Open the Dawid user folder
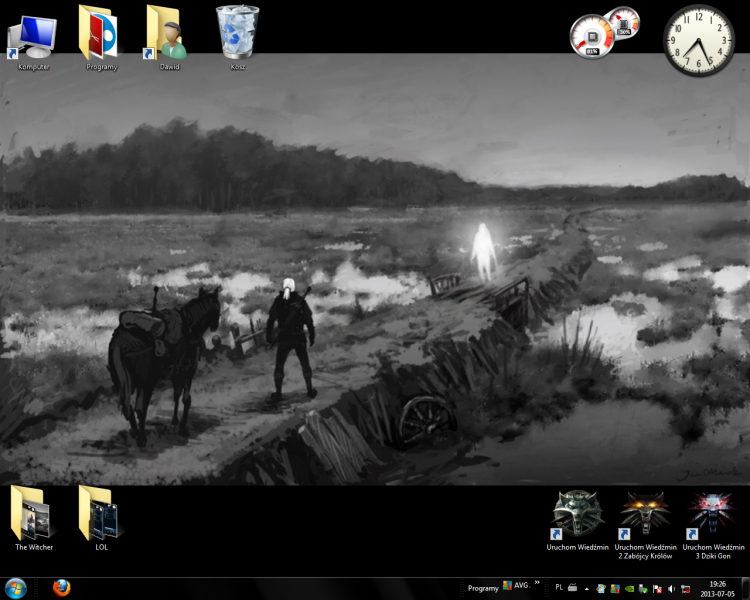 (x=168, y=35)
